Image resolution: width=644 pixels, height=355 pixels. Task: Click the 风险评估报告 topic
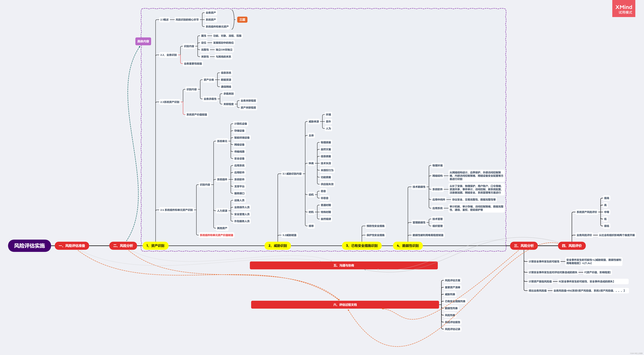pos(452,322)
